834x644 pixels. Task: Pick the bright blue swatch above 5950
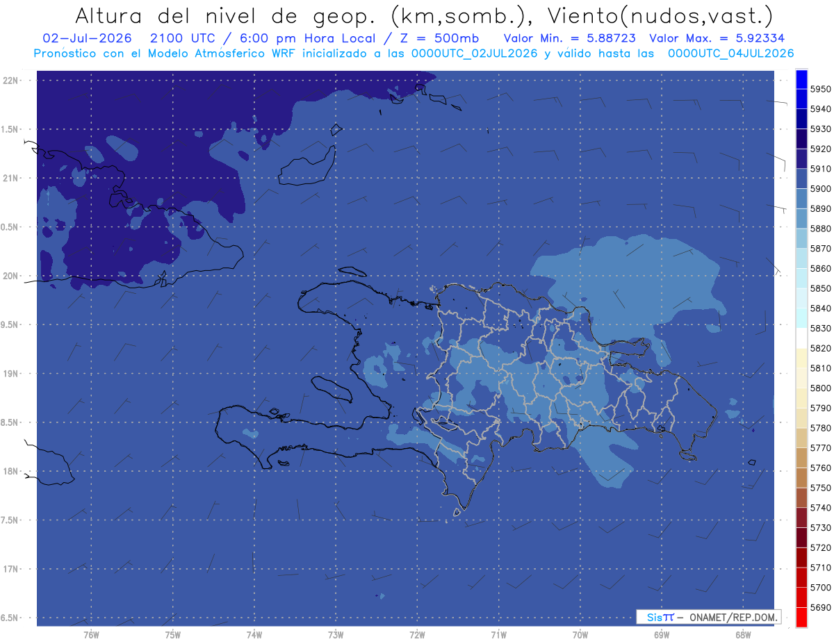pyautogui.click(x=801, y=79)
